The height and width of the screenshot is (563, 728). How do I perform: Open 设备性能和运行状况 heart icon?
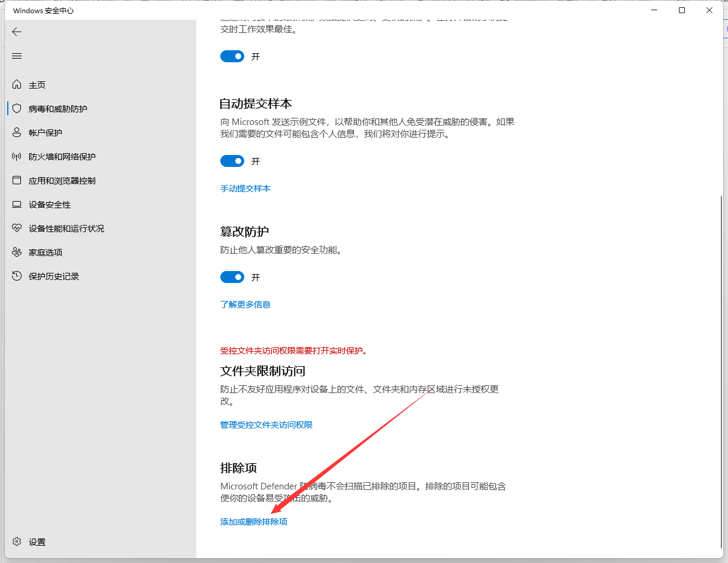click(x=17, y=229)
